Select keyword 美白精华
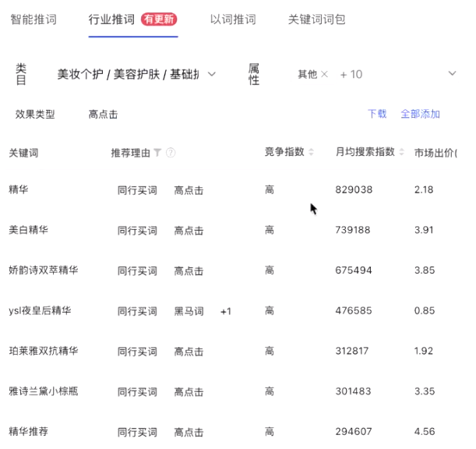Viewport: 476px width, 449px height. (x=29, y=230)
